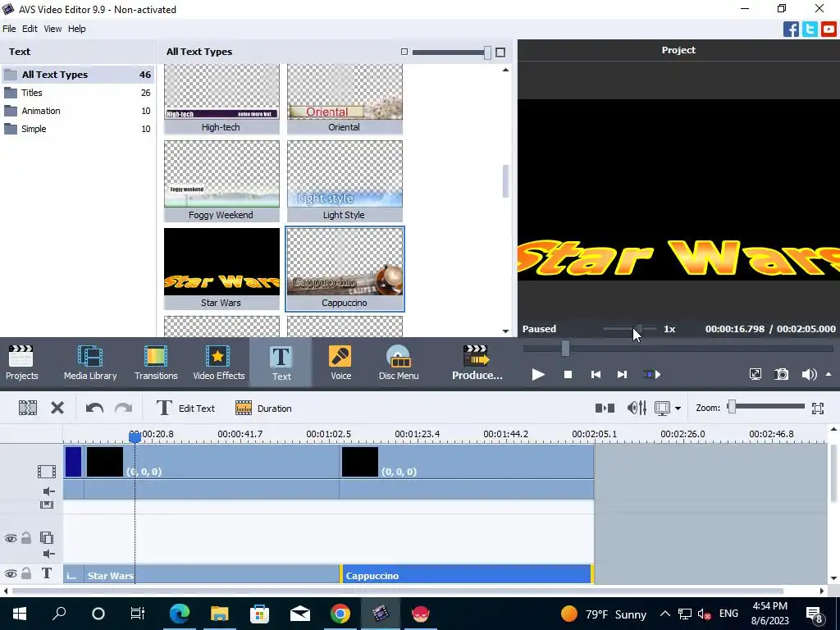Take a snapshot of the preview
Screen dimensions: 840x630
782,374
